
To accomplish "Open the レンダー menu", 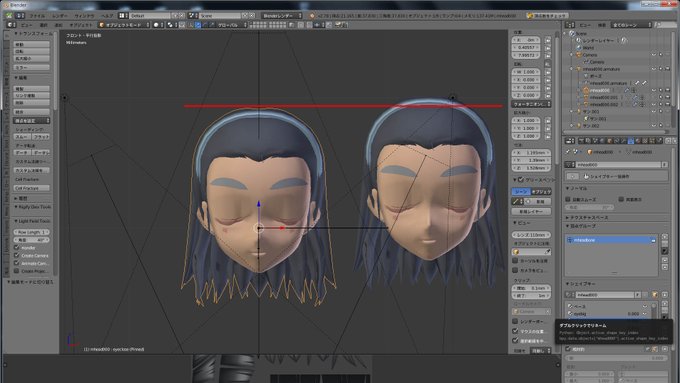I will (60, 16).
